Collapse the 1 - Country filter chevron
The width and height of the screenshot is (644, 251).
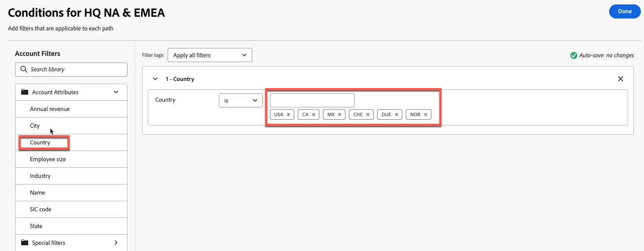[155, 79]
